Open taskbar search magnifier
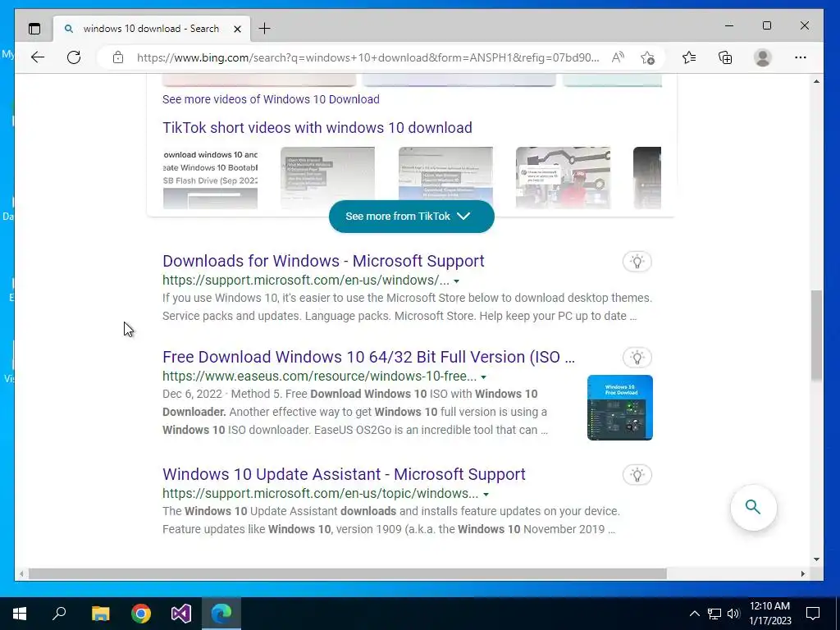Viewport: 840px width, 630px height. click(59, 614)
